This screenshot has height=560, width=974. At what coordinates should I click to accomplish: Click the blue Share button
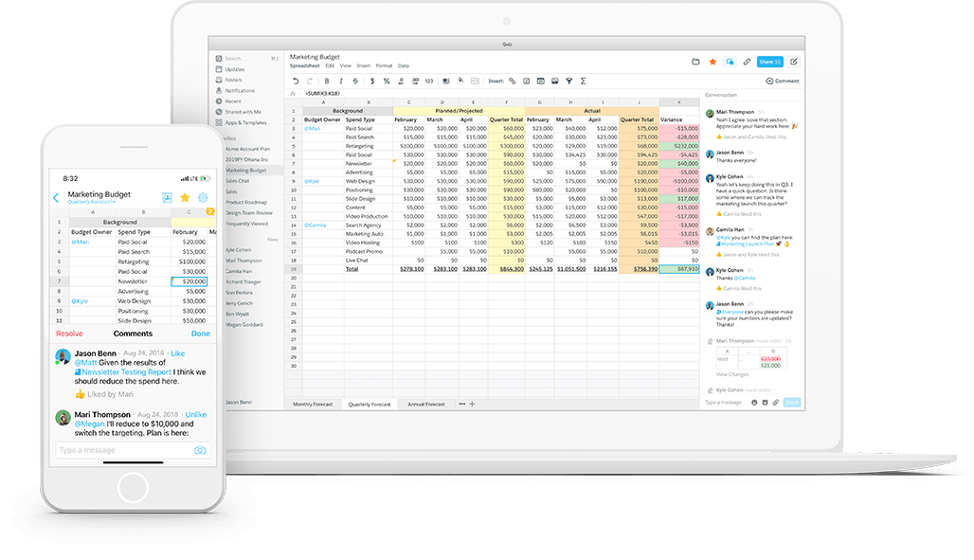coord(769,62)
